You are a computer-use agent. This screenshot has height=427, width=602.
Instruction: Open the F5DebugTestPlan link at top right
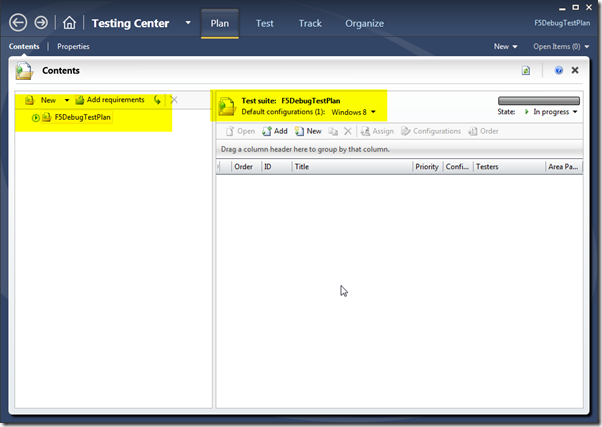pos(562,23)
